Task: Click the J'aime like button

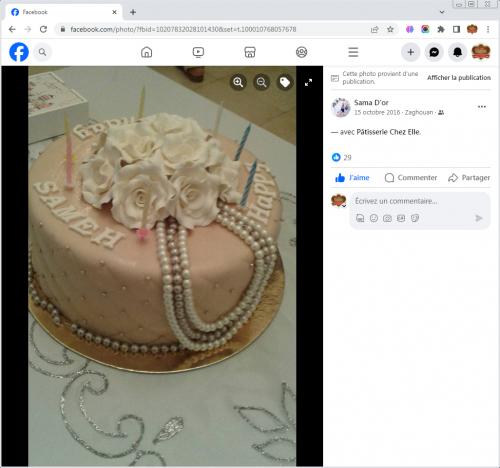Action: pyautogui.click(x=352, y=178)
